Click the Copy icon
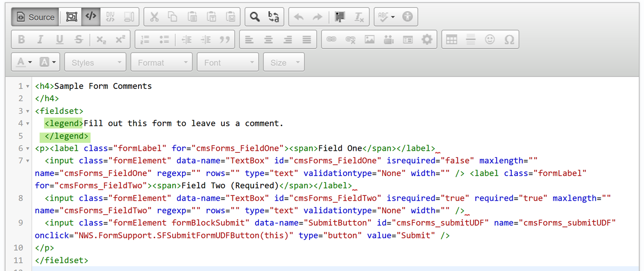Screen dimensions: 644x271 (173, 17)
